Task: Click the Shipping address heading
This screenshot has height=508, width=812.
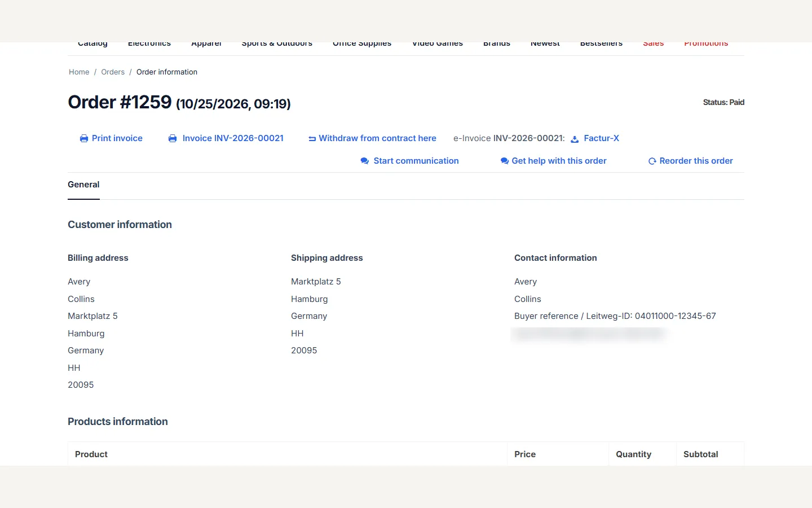Action: tap(327, 258)
